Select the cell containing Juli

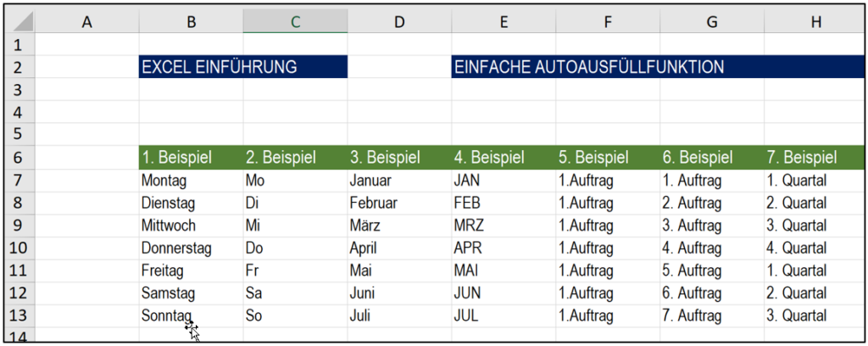(400, 315)
